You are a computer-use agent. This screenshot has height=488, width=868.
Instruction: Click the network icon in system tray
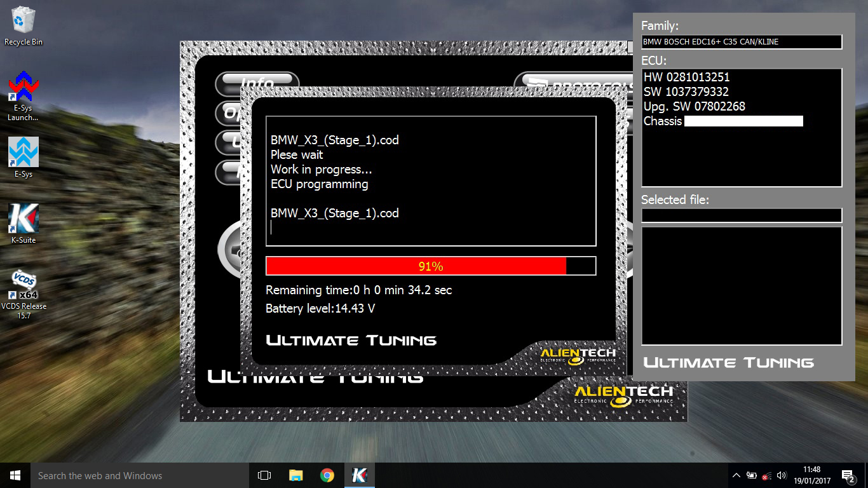coord(767,475)
